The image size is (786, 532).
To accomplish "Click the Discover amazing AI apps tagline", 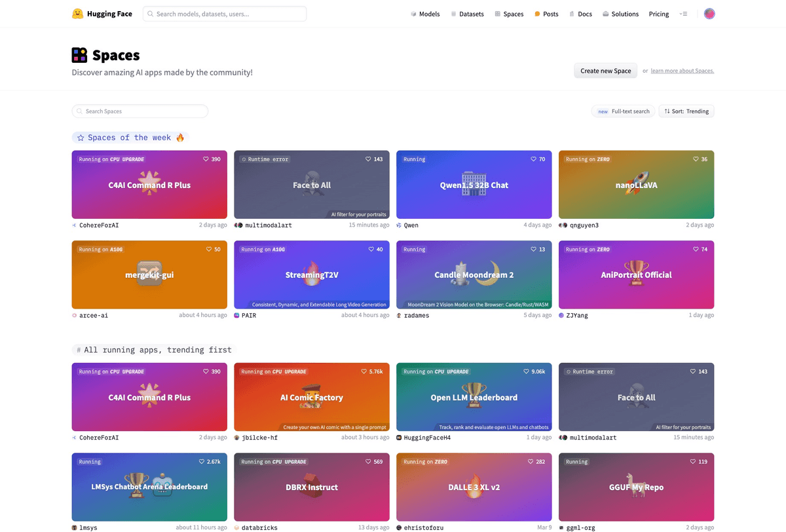I will pos(162,73).
